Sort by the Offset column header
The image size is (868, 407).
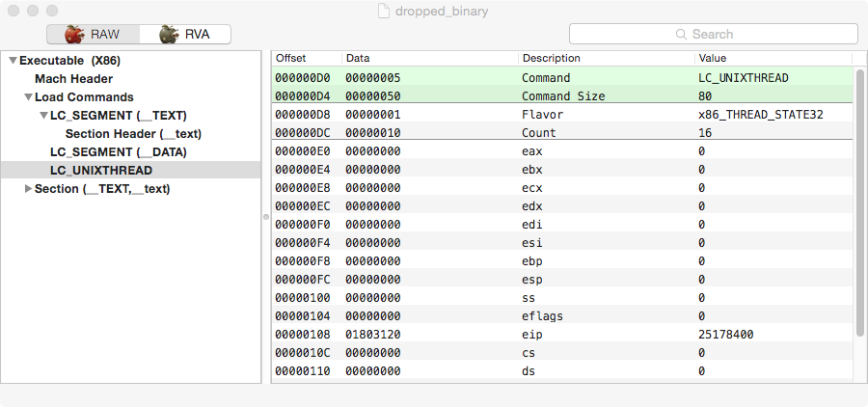307,58
